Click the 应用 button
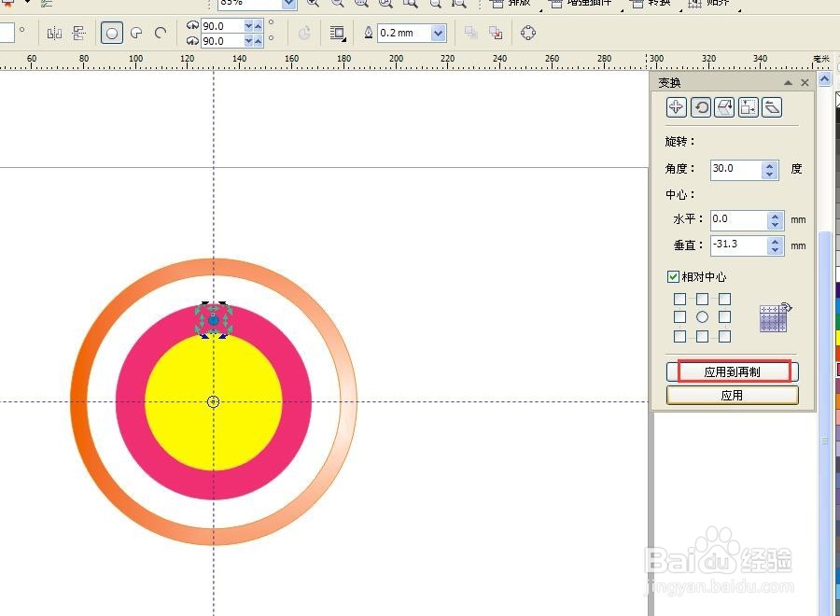 (733, 396)
